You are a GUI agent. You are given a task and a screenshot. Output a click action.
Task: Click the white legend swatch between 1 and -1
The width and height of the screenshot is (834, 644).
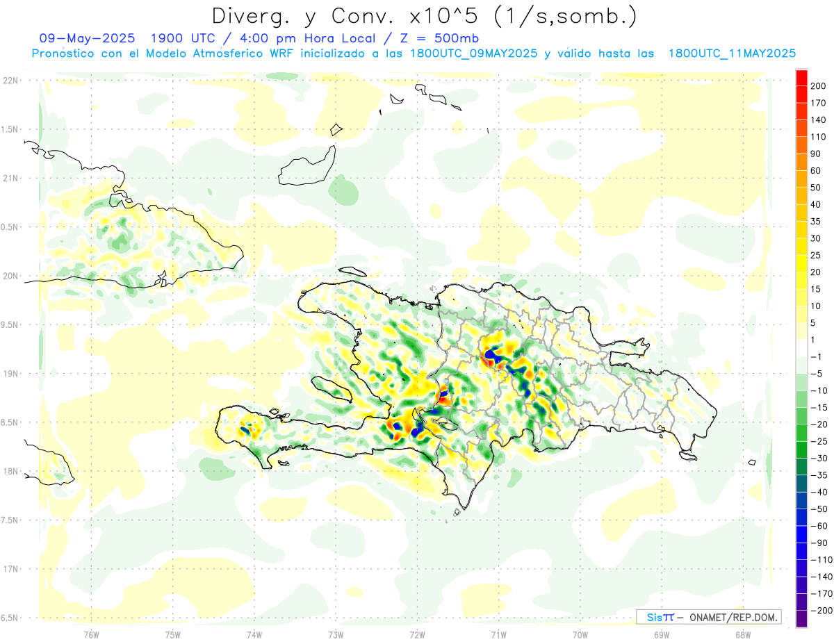click(x=801, y=348)
